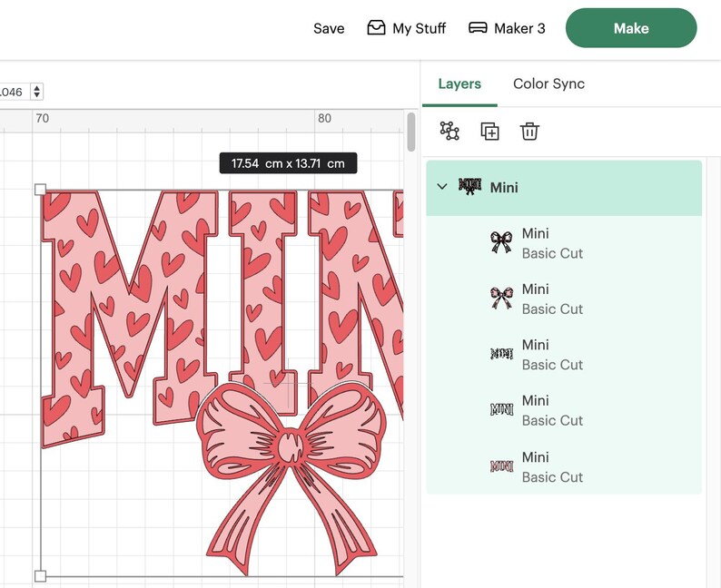The height and width of the screenshot is (588, 721).
Task: Click the Delete layer trash icon
Action: 529,132
